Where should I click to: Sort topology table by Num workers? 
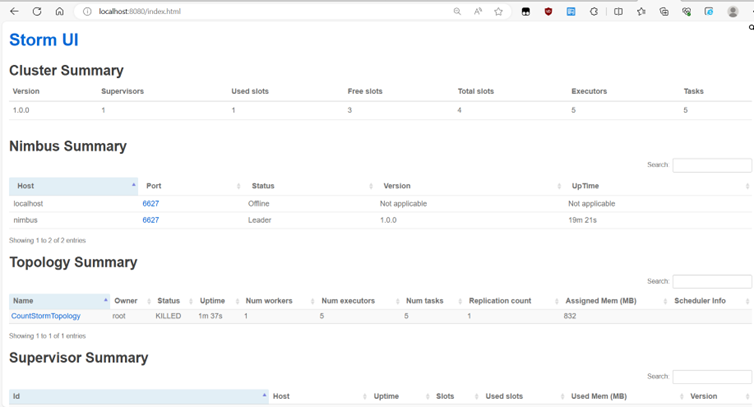(x=279, y=301)
